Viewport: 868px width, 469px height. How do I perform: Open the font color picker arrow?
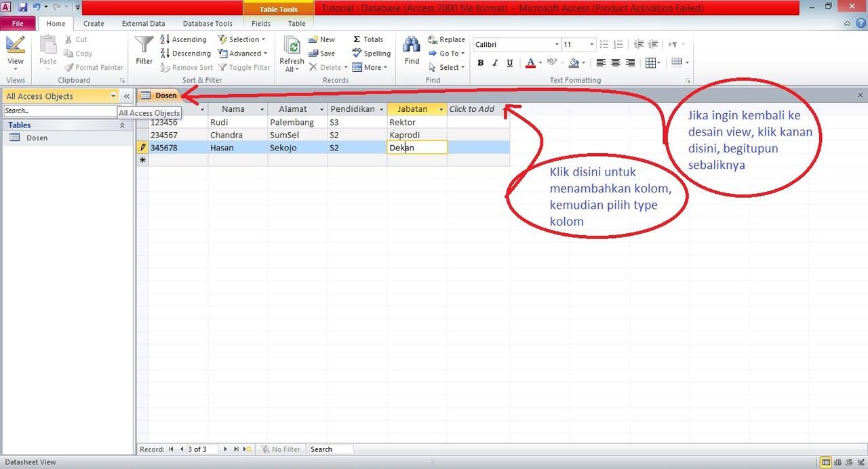click(540, 63)
